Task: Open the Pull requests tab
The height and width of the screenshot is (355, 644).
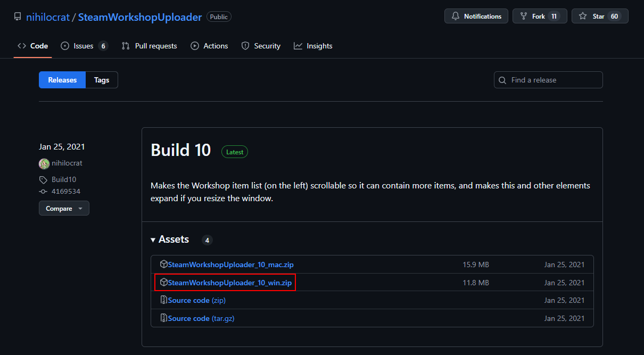Action: click(149, 46)
